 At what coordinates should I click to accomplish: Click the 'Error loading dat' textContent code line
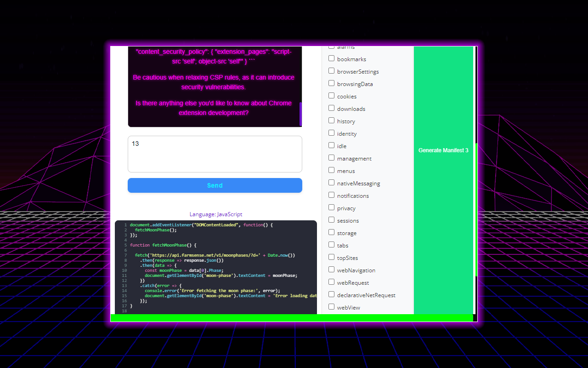(x=231, y=296)
